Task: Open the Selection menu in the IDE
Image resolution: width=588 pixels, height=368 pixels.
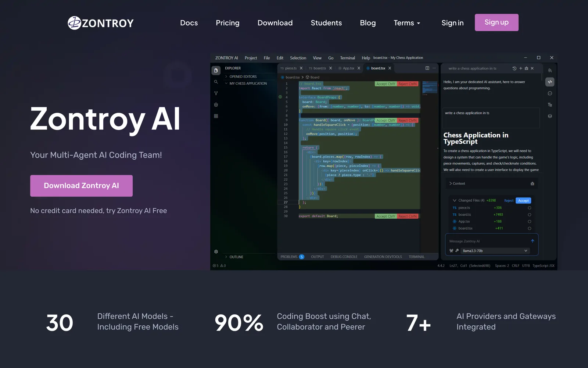Action: [298, 58]
